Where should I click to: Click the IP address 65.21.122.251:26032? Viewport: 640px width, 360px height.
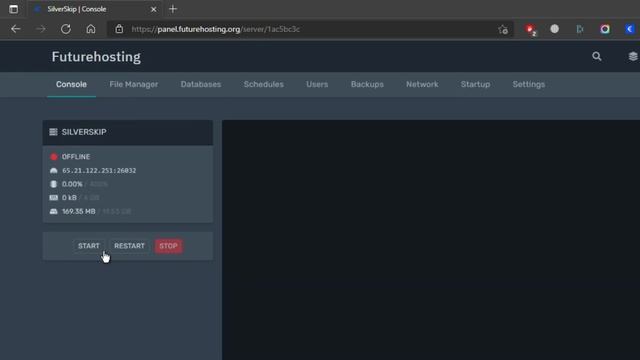[x=99, y=171]
